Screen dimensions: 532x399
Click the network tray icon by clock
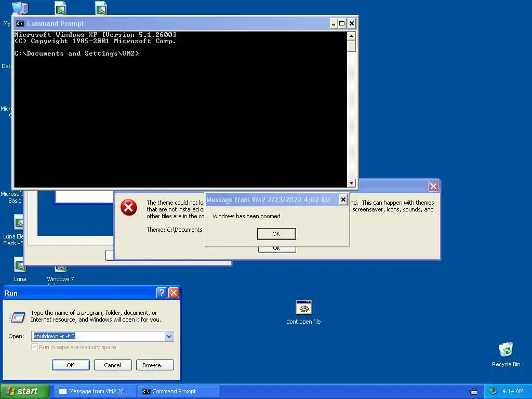[x=493, y=392]
